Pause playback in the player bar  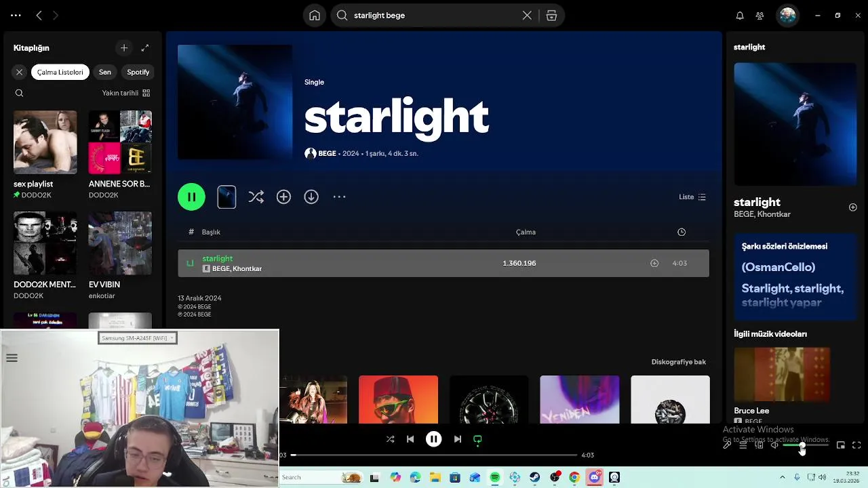433,439
